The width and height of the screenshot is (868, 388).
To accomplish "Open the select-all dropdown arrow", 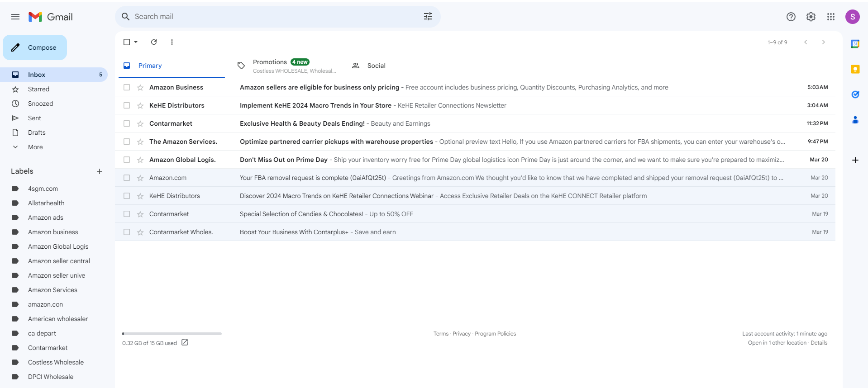I will (x=136, y=42).
